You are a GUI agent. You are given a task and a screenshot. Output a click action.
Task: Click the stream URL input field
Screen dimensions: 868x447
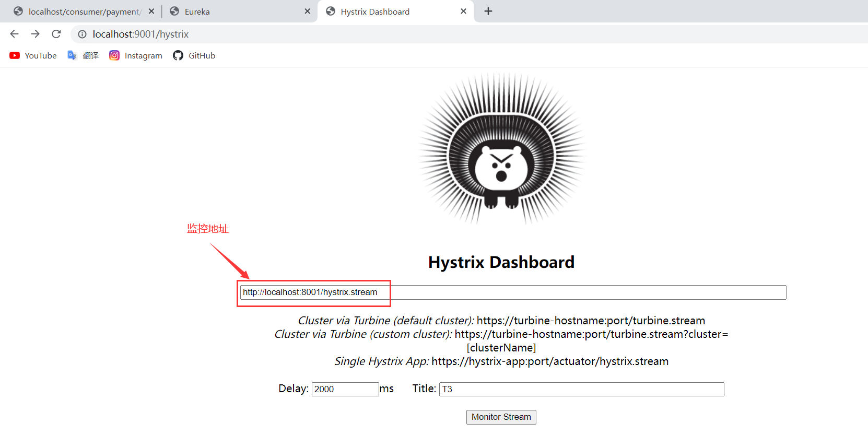[x=513, y=292]
